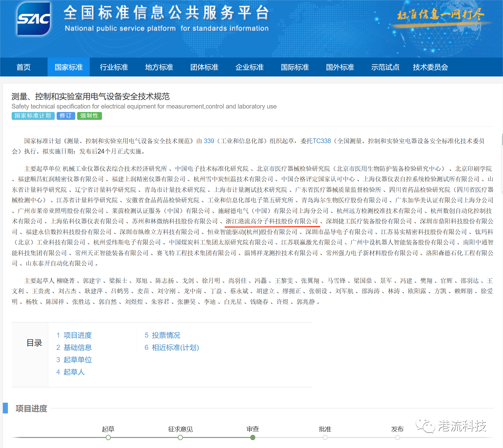Screen dimensions: 503x448
Task: Select the 发布 stage on progress bar
Action: (398, 437)
